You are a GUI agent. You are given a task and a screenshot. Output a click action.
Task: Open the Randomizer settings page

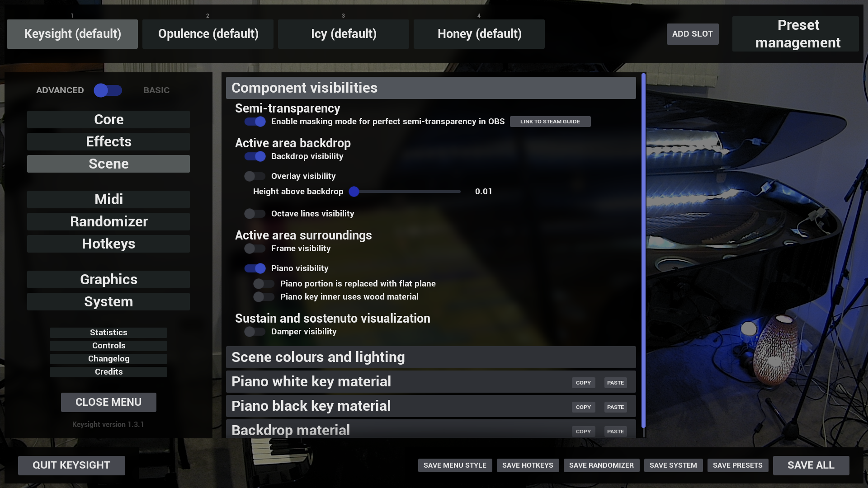(108, 222)
